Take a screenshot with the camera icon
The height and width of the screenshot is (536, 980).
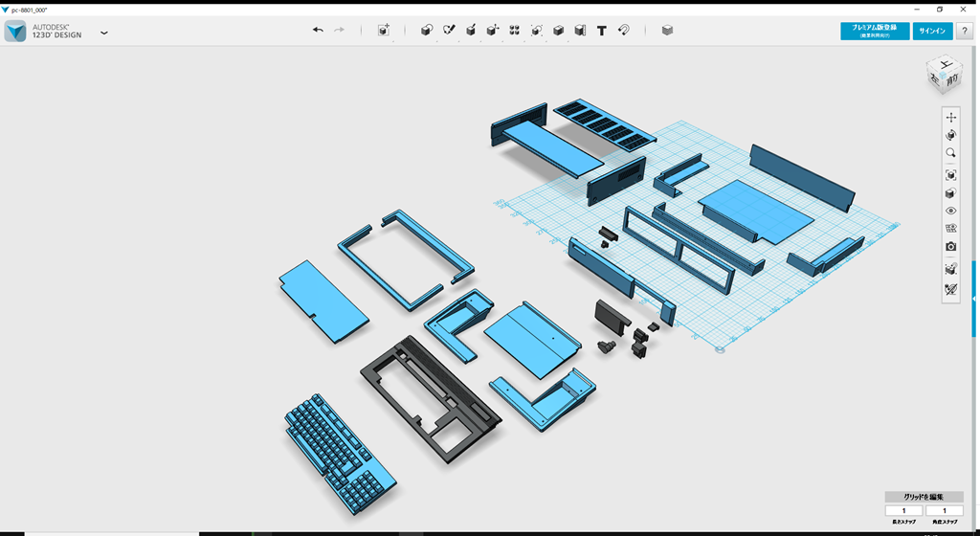click(950, 247)
